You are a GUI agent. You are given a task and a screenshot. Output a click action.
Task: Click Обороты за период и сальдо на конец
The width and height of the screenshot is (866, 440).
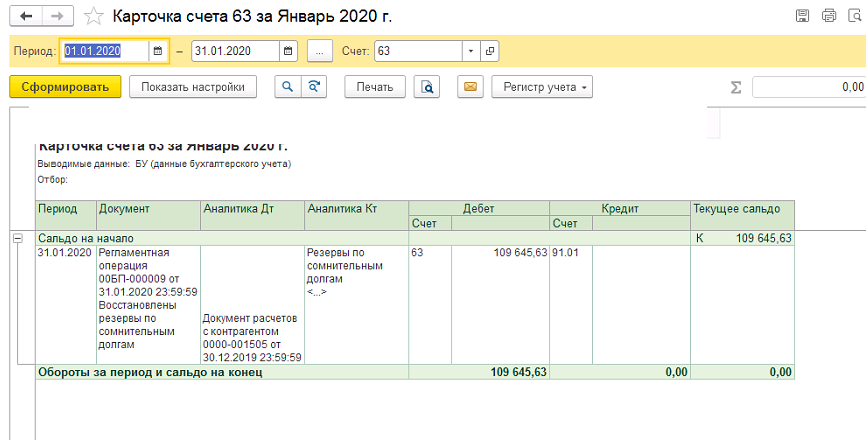click(222, 372)
